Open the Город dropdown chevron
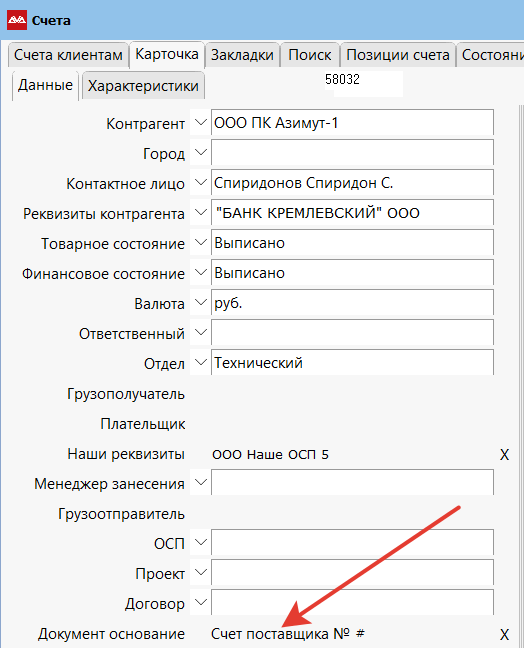 point(200,152)
